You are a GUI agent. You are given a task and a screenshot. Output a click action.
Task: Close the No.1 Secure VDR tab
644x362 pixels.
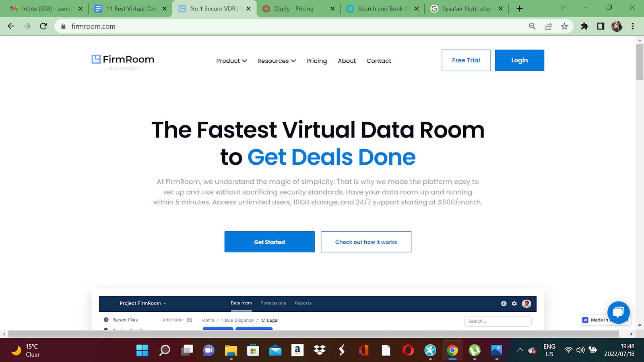pyautogui.click(x=248, y=8)
